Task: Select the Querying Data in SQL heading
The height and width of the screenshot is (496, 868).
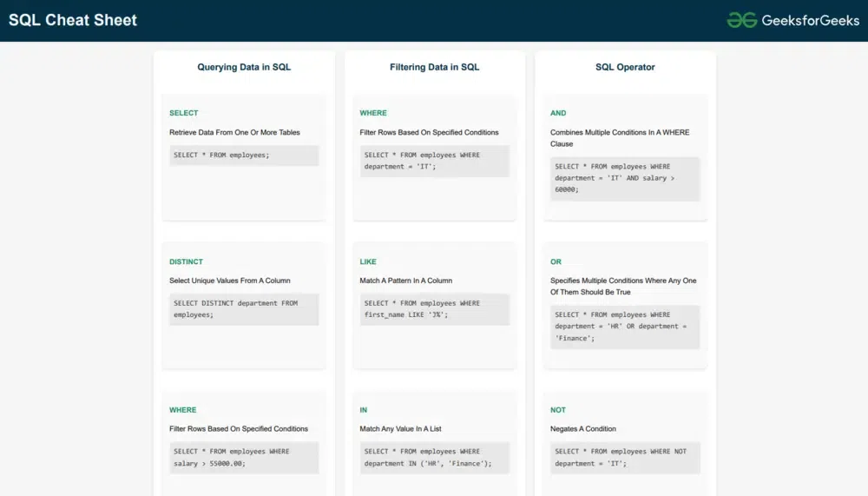Action: pos(244,67)
